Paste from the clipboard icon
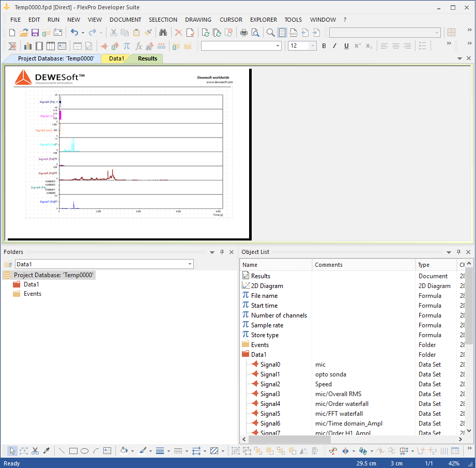The width and height of the screenshot is (476, 468). tap(136, 33)
